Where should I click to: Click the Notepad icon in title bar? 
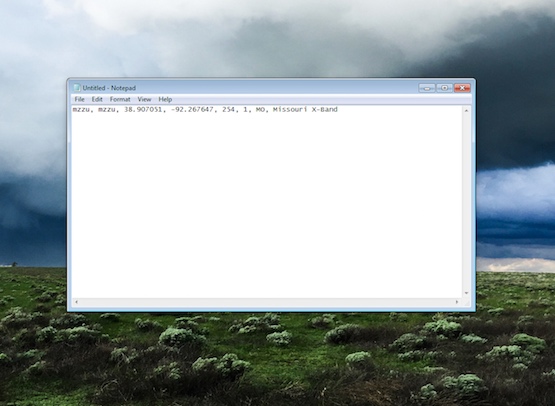77,88
